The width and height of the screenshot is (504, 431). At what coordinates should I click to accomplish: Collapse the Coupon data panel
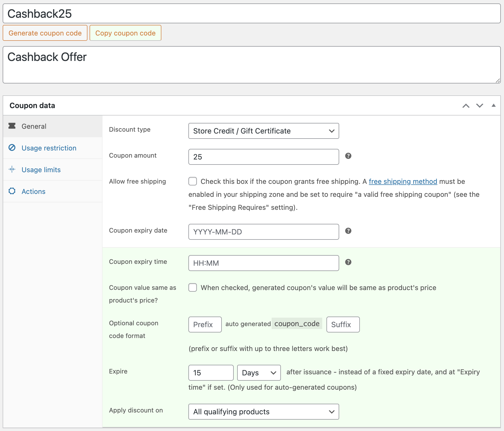click(x=493, y=105)
